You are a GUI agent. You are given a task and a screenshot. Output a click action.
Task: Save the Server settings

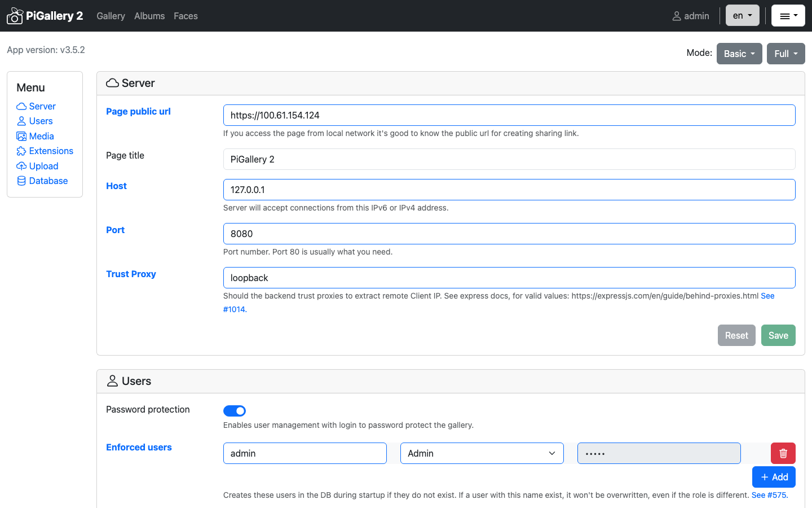pyautogui.click(x=778, y=335)
